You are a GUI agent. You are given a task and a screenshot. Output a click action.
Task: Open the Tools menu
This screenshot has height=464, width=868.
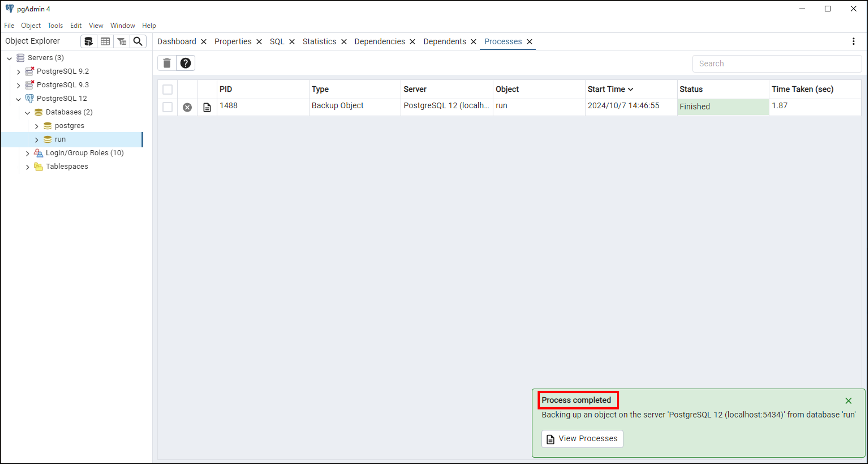click(55, 25)
